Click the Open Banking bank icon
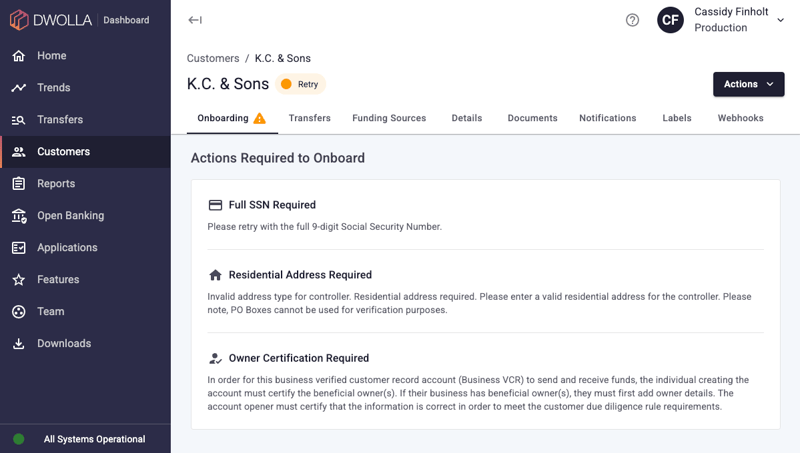 tap(19, 216)
